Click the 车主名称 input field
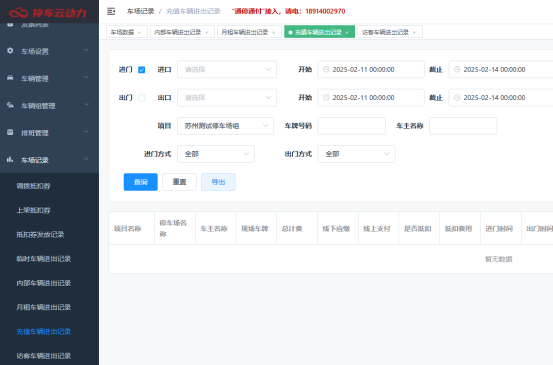This screenshot has width=553, height=365. (463, 126)
